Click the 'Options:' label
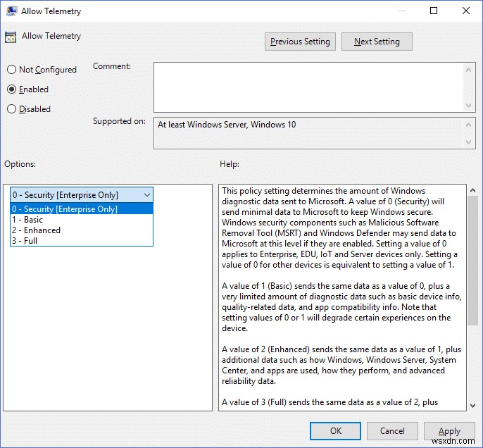This screenshot has height=448, width=483. [20, 164]
